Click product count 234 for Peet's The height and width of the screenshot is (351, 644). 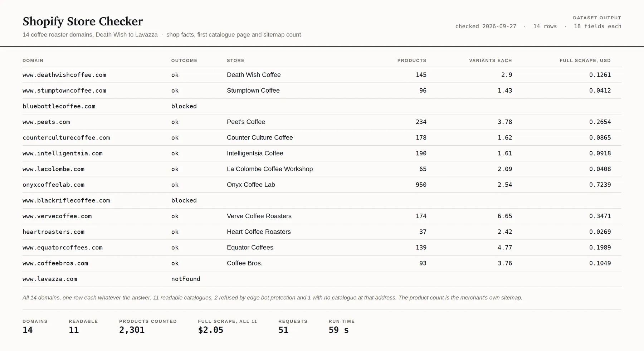click(421, 122)
